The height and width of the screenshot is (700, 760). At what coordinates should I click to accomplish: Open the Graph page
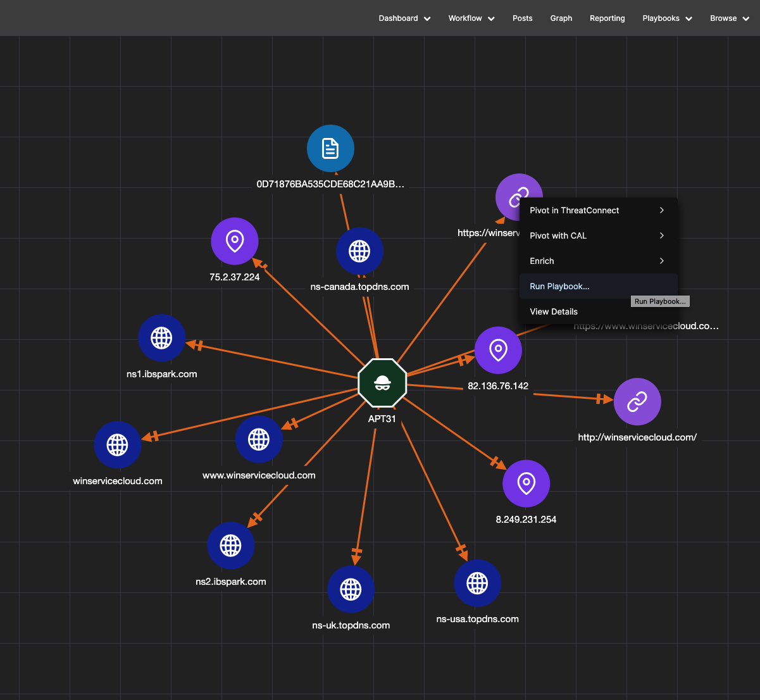(x=561, y=18)
